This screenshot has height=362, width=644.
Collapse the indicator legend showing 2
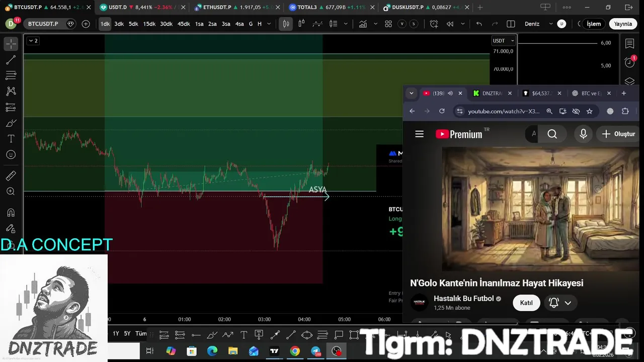33,41
